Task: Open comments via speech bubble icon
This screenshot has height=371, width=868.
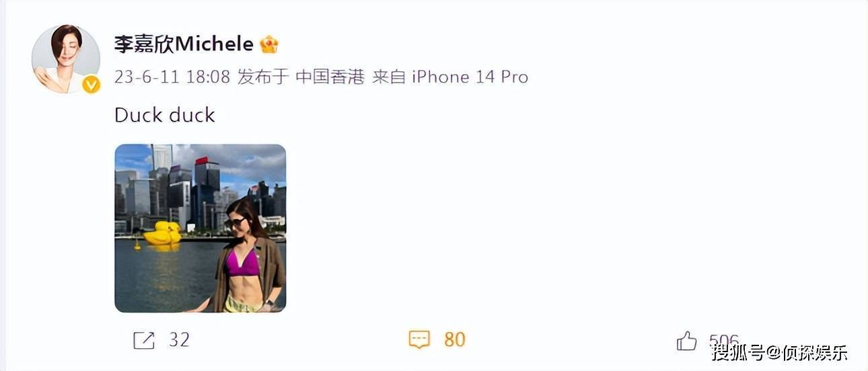Action: click(x=419, y=340)
